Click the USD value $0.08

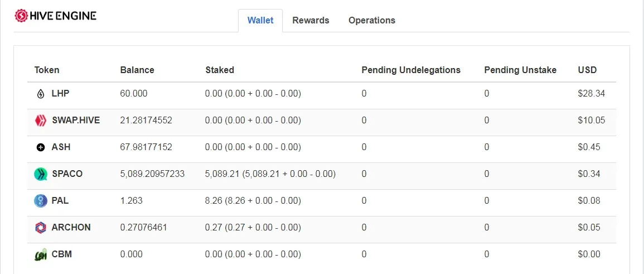[589, 201]
